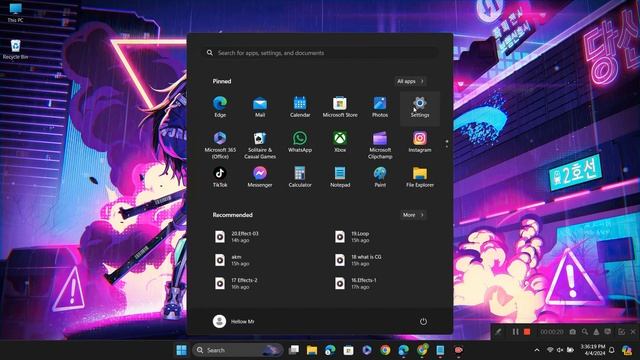640x360 pixels.
Task: Pause the screen recording
Action: pos(515,332)
